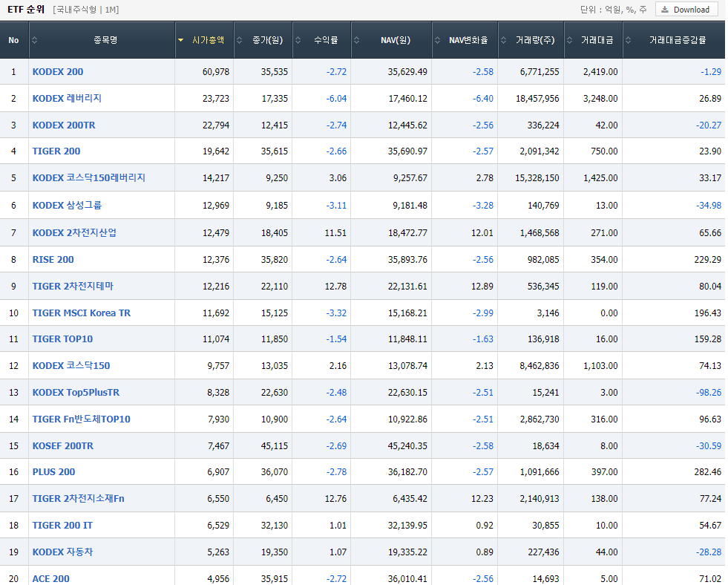Open the TIGER 200 IT link
Image resolution: width=728 pixels, height=585 pixels.
coord(62,526)
